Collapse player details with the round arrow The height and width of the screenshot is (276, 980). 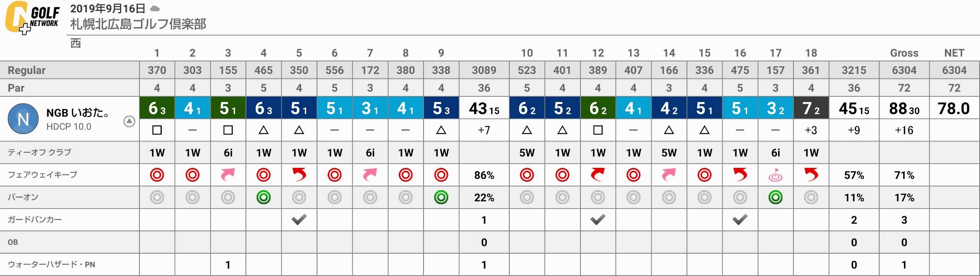tap(129, 121)
